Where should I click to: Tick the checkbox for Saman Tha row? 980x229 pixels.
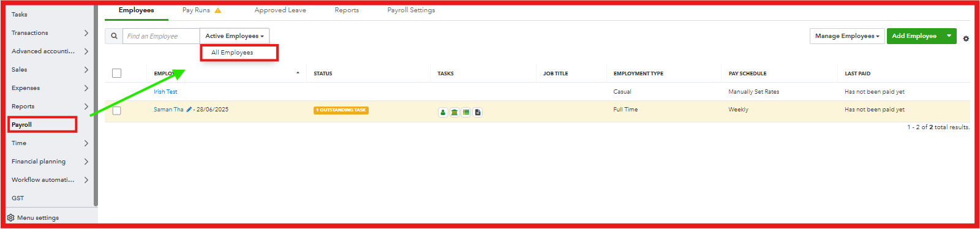click(x=117, y=111)
